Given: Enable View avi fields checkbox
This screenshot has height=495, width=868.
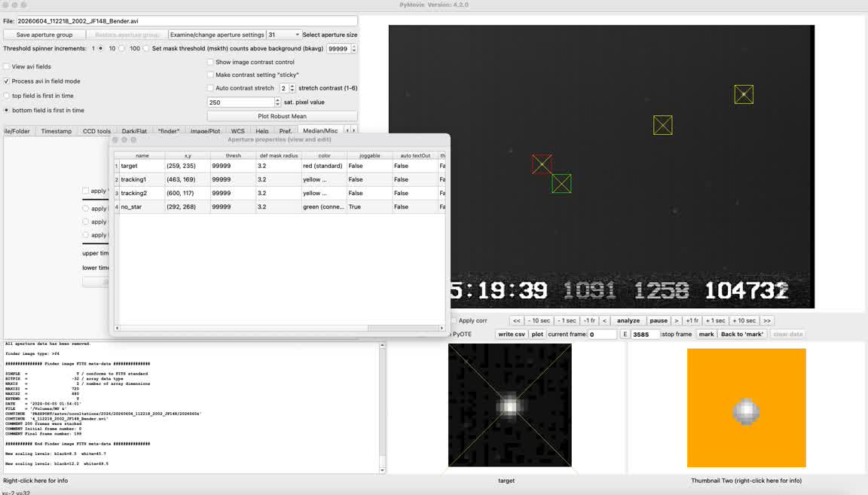Looking at the screenshot, I should (7, 66).
